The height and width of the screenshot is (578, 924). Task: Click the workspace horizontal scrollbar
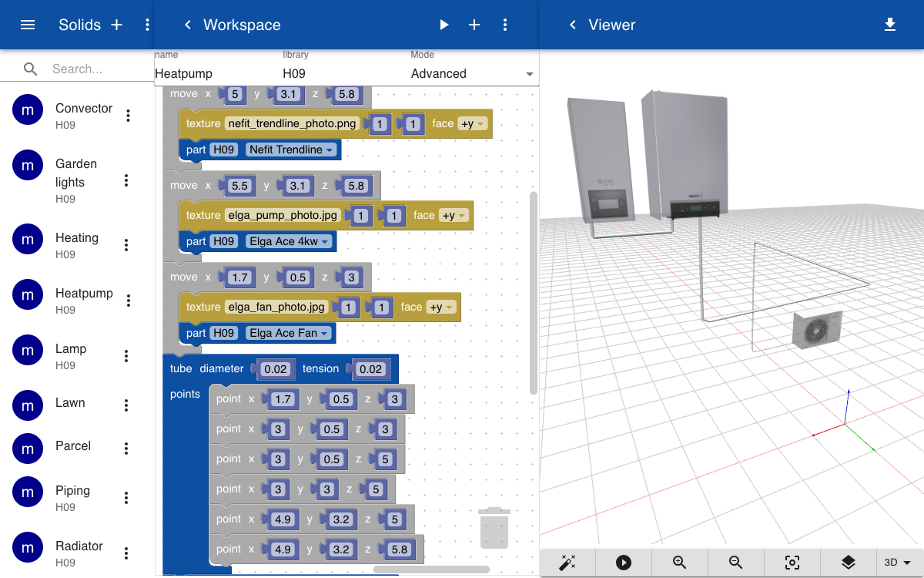[x=431, y=570]
